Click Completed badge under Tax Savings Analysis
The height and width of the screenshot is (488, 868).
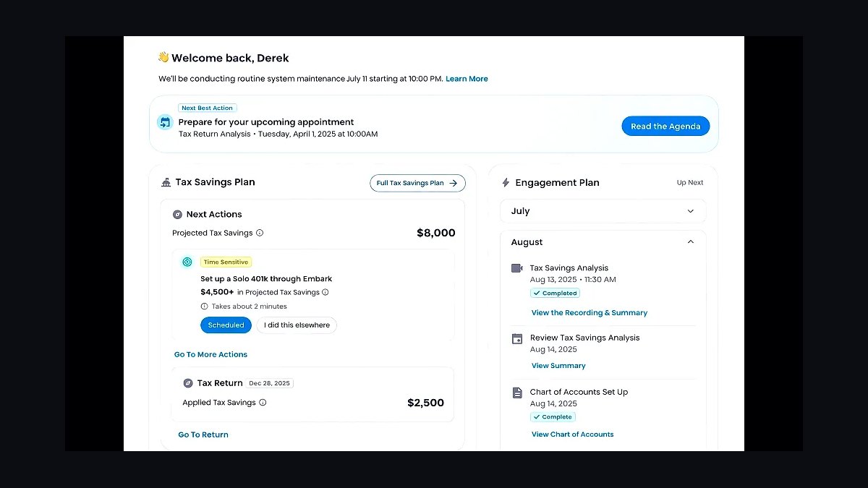[555, 293]
